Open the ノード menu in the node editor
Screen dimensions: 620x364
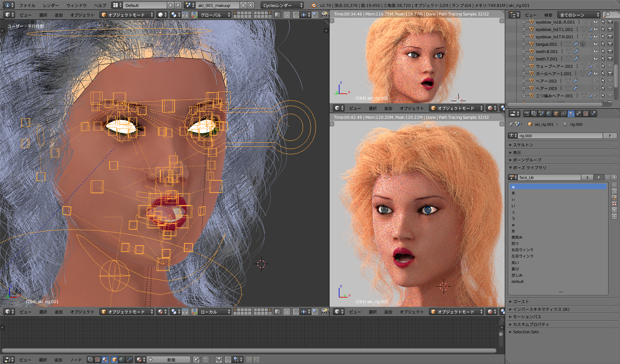[76, 360]
